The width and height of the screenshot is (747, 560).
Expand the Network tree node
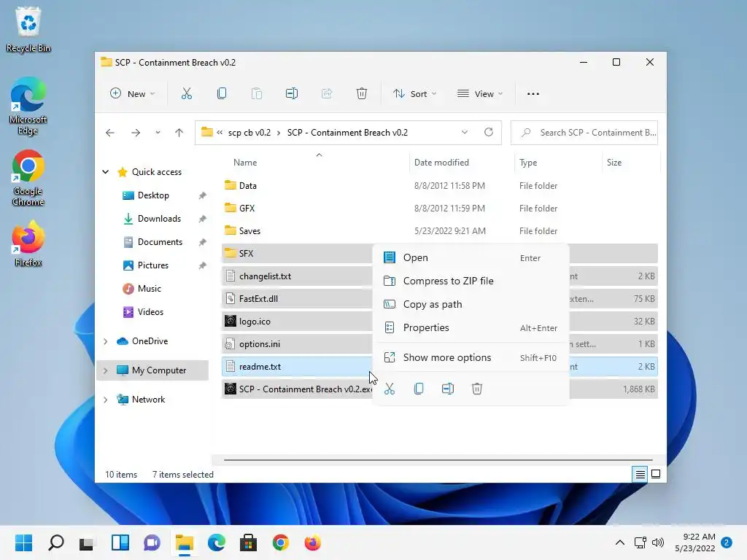pyautogui.click(x=106, y=400)
